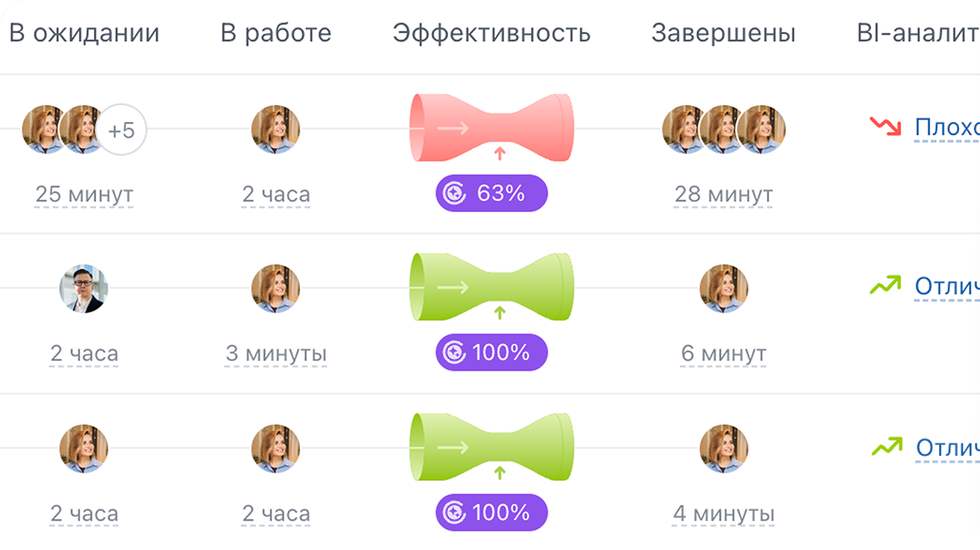The height and width of the screenshot is (550, 980).
Task: Click the '28 минут' completed time label
Action: click(x=723, y=194)
